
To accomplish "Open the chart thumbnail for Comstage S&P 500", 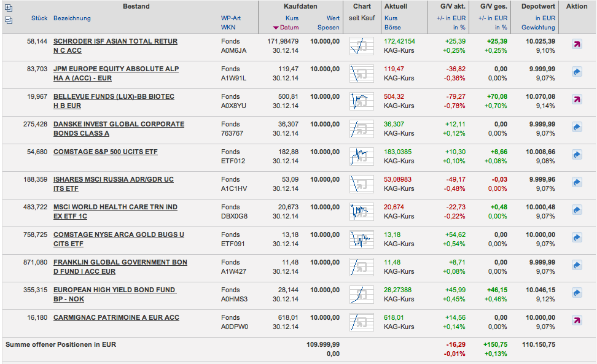I will click(x=361, y=156).
